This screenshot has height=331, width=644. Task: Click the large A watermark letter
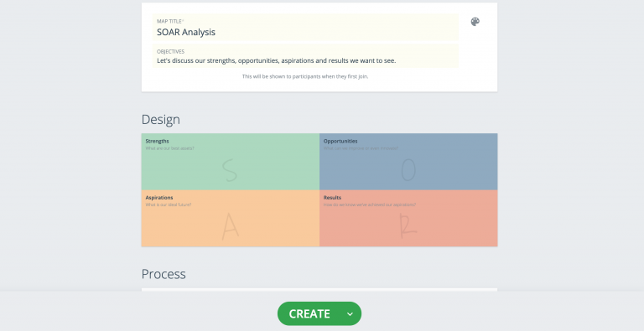pos(230,227)
